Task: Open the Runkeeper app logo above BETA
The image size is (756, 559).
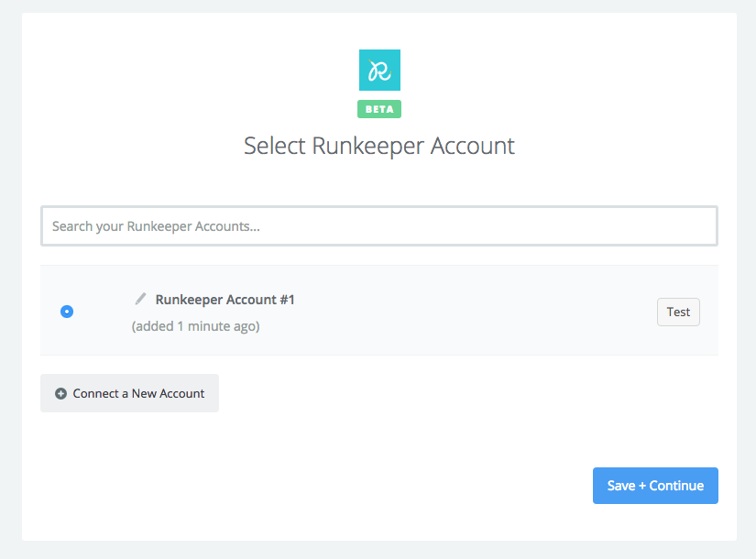Action: pyautogui.click(x=379, y=70)
